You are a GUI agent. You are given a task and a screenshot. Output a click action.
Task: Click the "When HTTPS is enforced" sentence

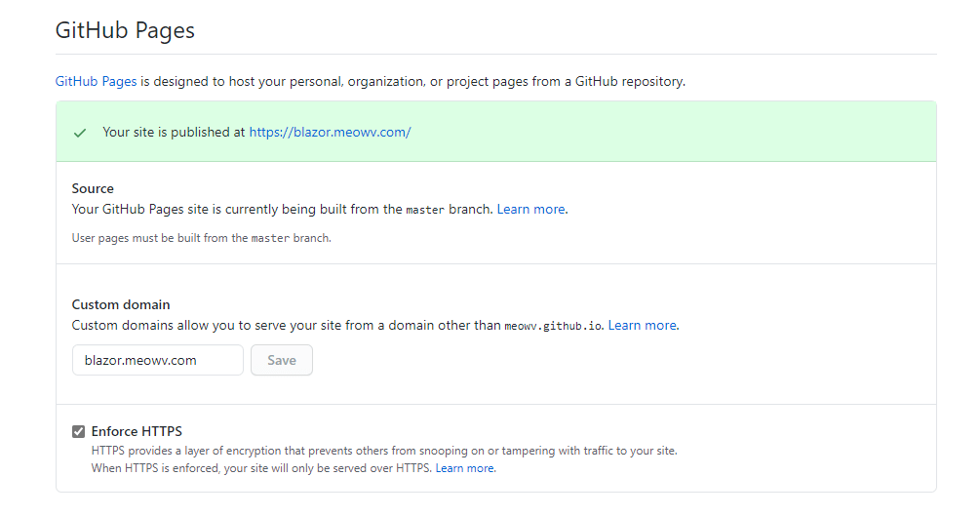261,468
